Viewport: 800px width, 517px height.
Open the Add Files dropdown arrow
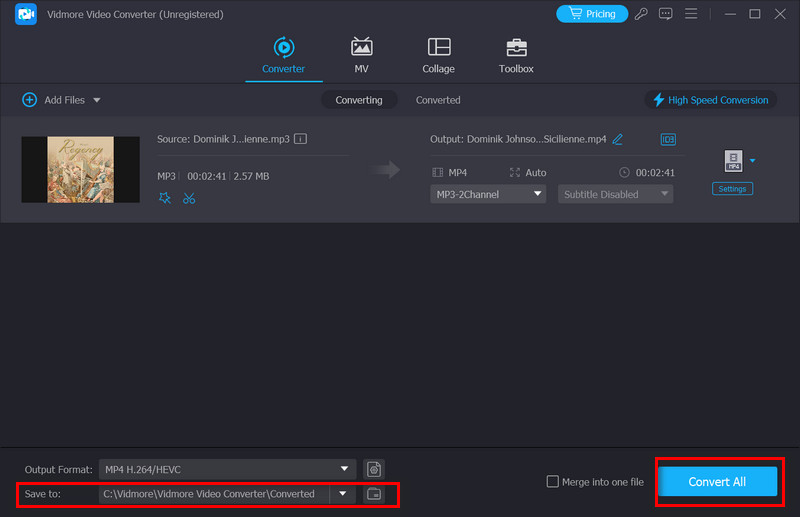[x=97, y=100]
